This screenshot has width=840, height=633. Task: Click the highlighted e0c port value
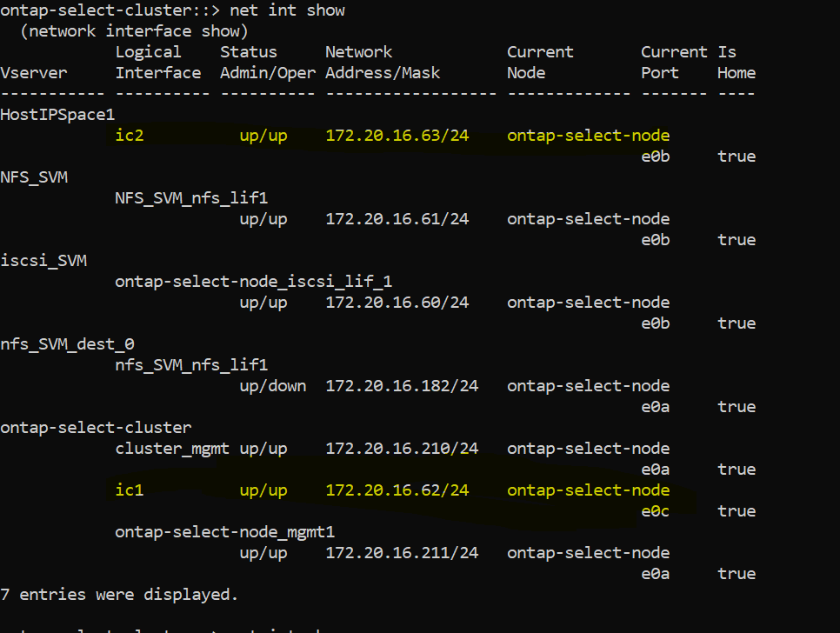point(655,511)
